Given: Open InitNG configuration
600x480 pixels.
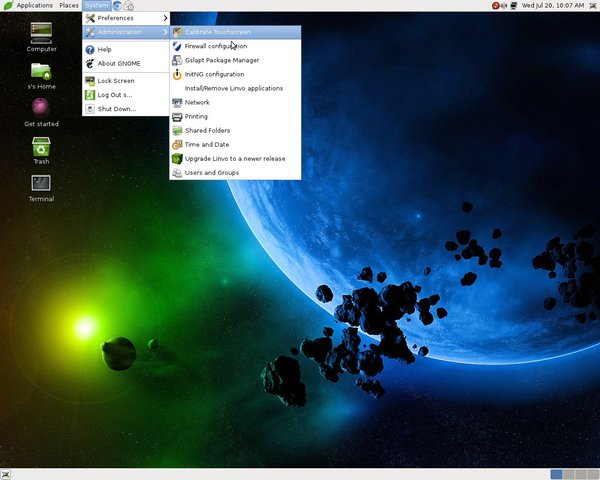Looking at the screenshot, I should (235, 74).
